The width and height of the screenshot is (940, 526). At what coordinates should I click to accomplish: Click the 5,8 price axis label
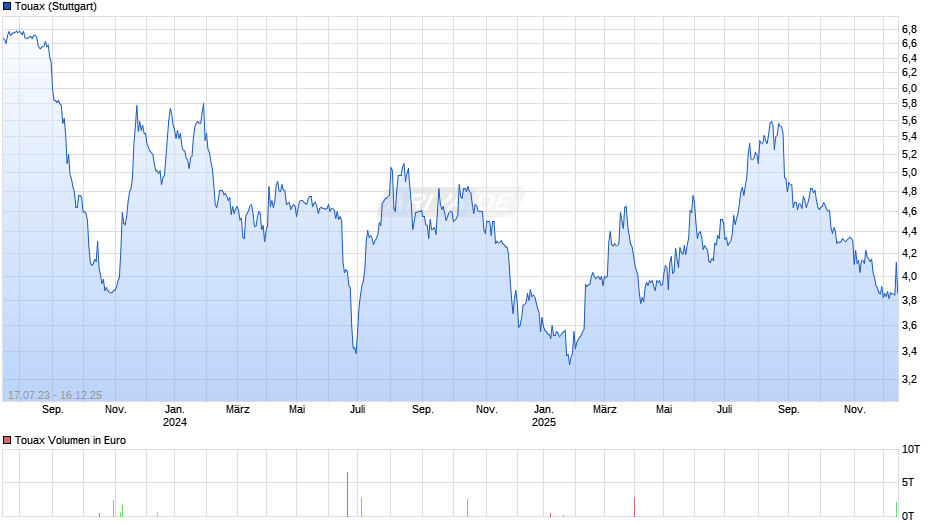(909, 104)
